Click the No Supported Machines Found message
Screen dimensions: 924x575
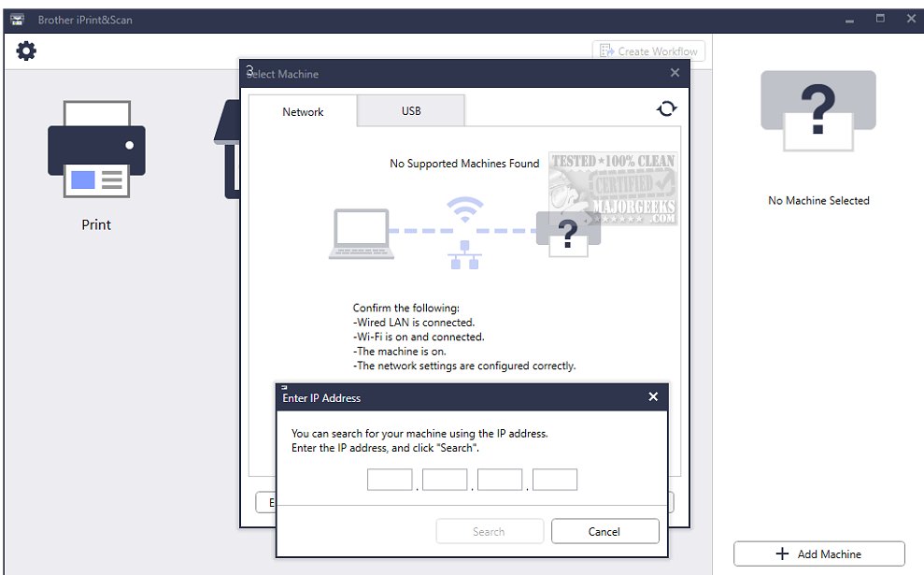pos(464,164)
